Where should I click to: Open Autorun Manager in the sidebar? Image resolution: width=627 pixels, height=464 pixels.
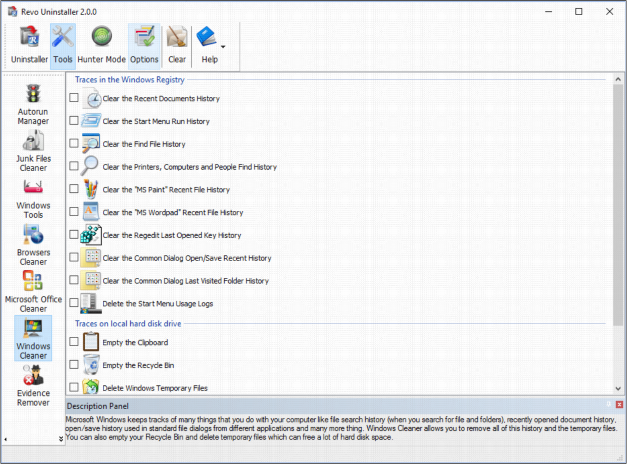[33, 105]
